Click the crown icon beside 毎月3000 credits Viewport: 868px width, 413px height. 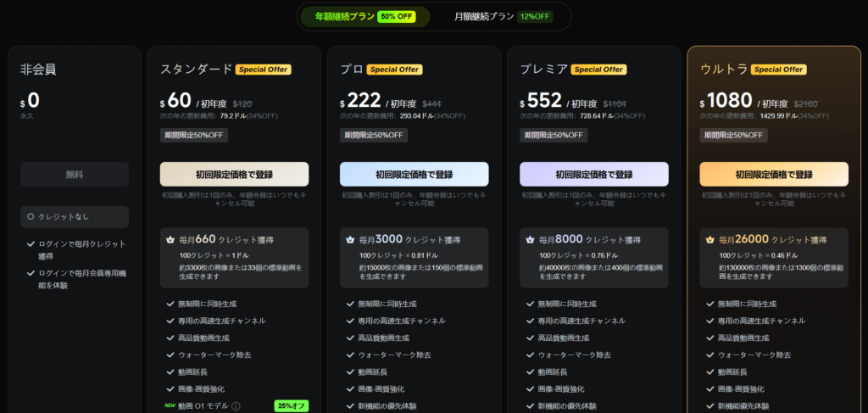pyautogui.click(x=350, y=240)
